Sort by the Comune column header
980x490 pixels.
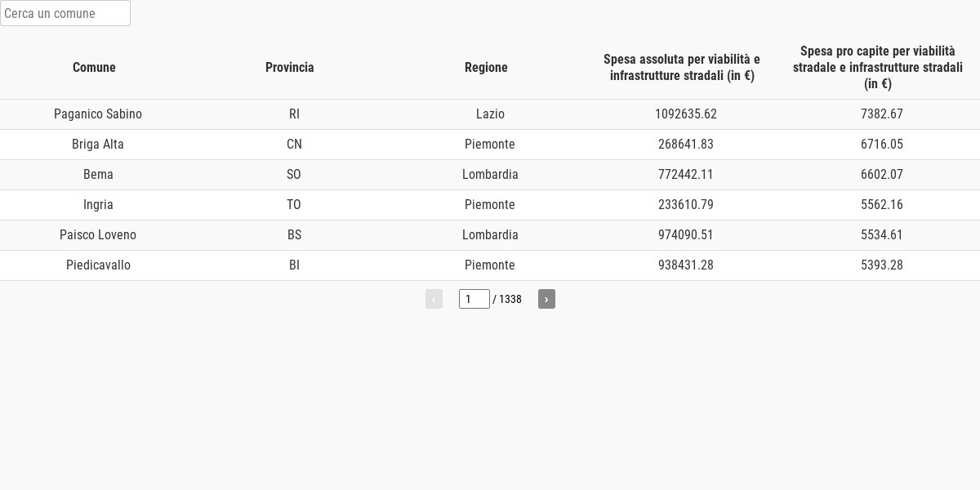point(94,67)
